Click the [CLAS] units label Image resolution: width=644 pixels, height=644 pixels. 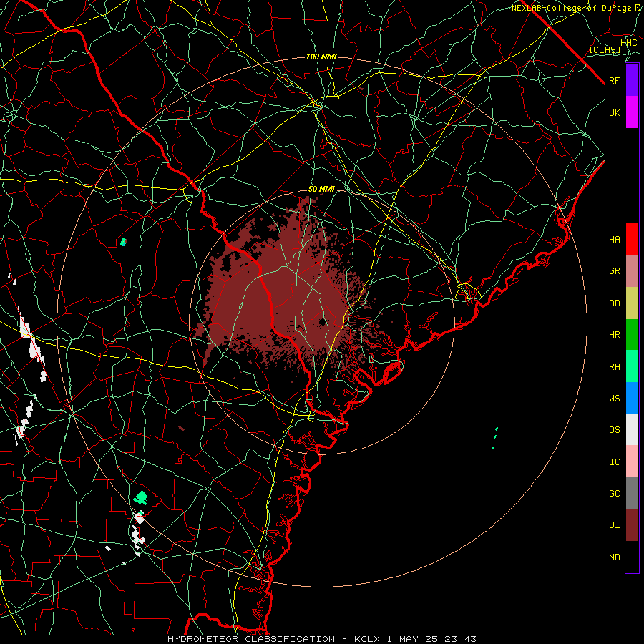pos(605,49)
